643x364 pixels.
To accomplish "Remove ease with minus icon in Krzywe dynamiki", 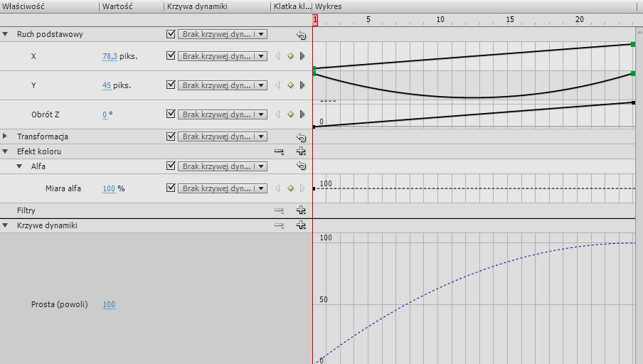I will click(x=279, y=225).
